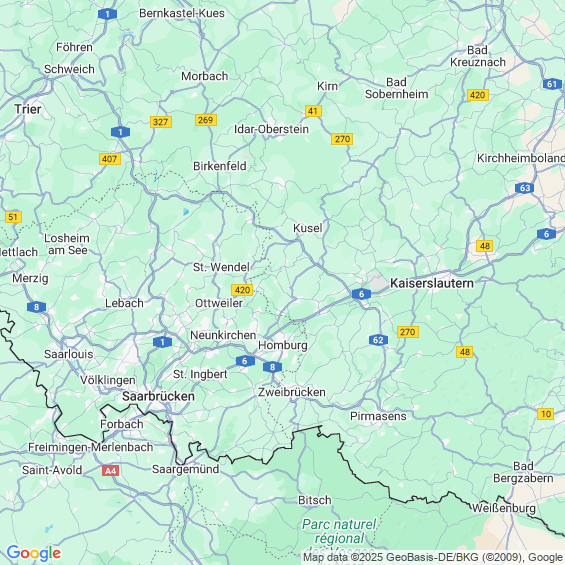Screen dimensions: 565x565
Task: Click the Pirmasens town label
Action: (378, 416)
